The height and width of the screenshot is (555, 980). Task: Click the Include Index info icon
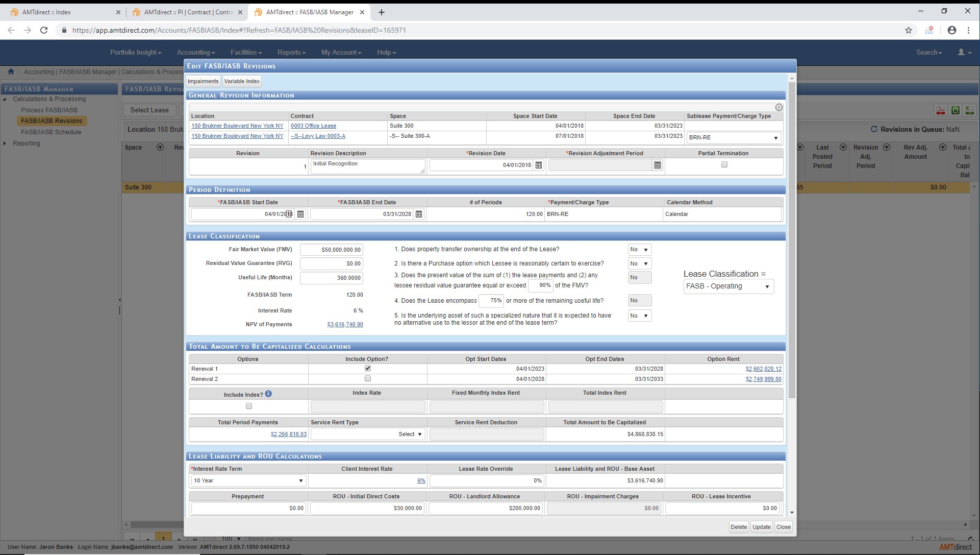click(x=268, y=394)
